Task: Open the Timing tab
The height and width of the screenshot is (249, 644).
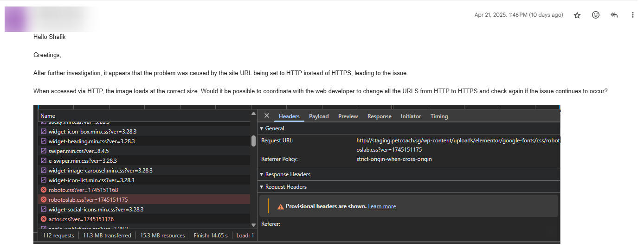Action: point(439,116)
